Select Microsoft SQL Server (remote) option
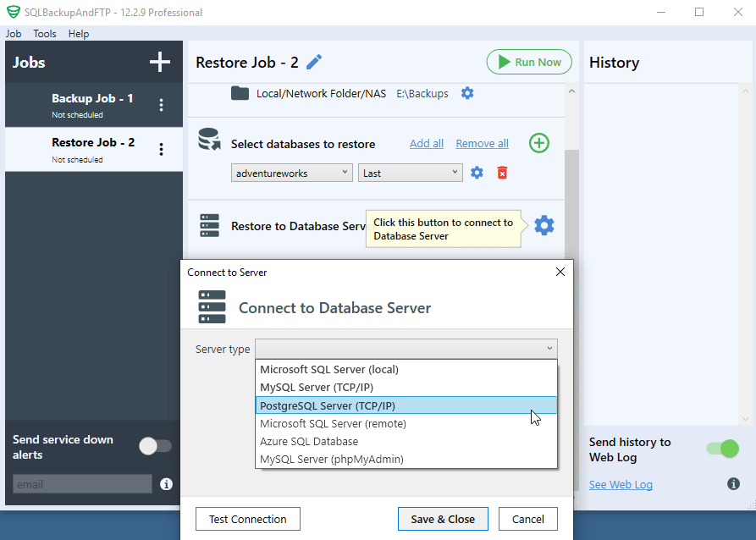 click(x=406, y=423)
